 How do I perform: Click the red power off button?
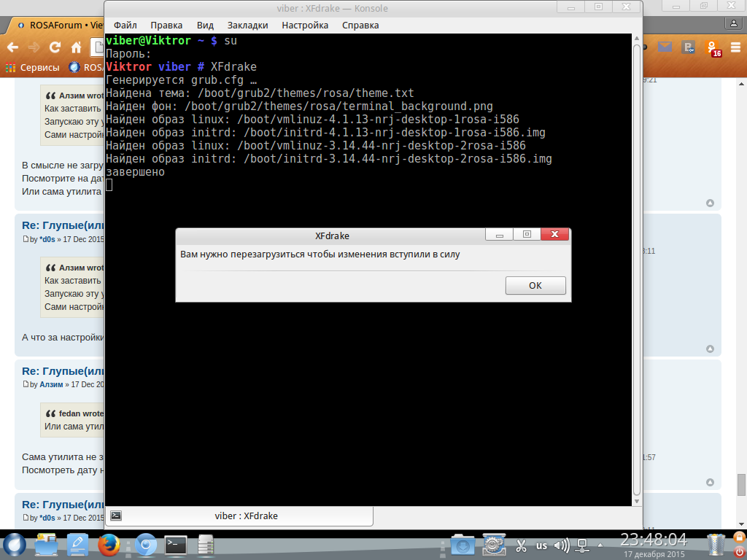tap(740, 552)
